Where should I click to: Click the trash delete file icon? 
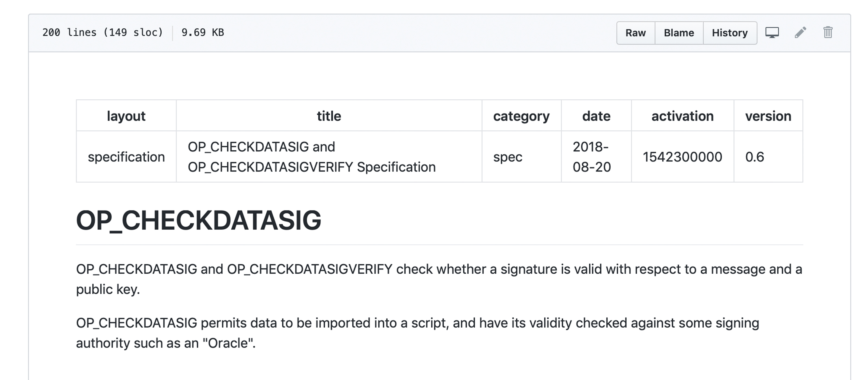click(828, 33)
